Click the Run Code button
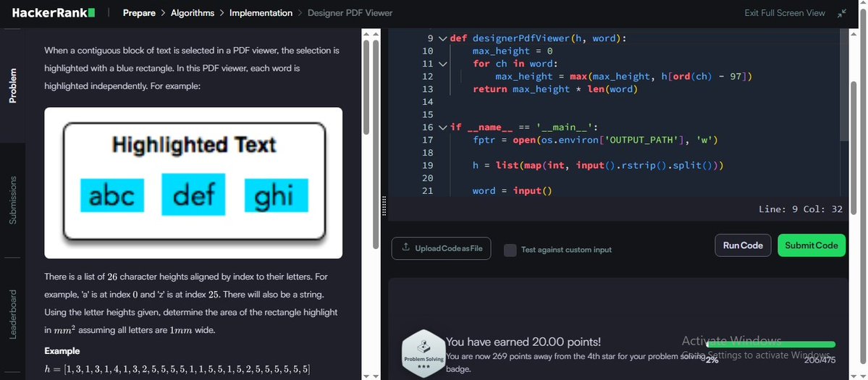Screen dimensions: 868x380 743,245
